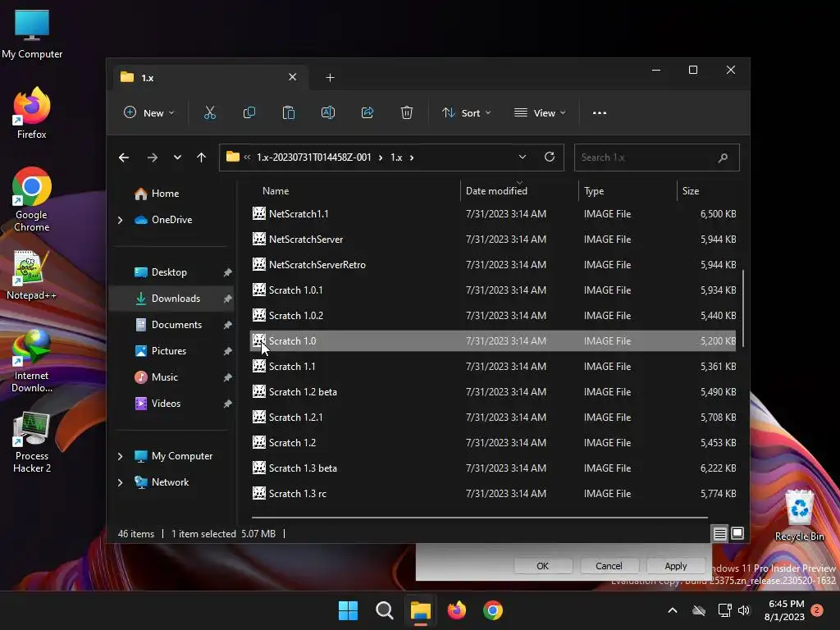The image size is (840, 630).
Task: Close the 1.x tab
Action: click(x=293, y=77)
